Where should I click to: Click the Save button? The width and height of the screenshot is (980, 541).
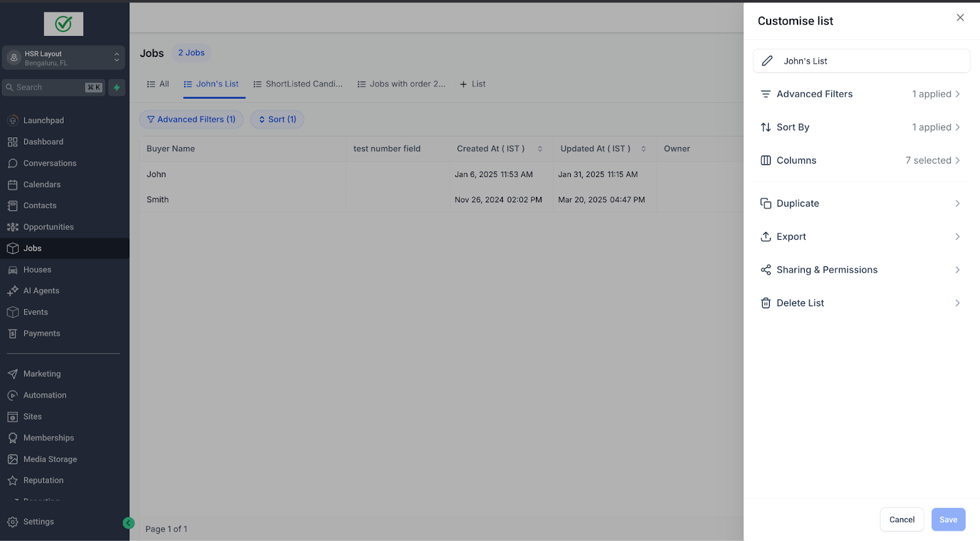(x=949, y=520)
